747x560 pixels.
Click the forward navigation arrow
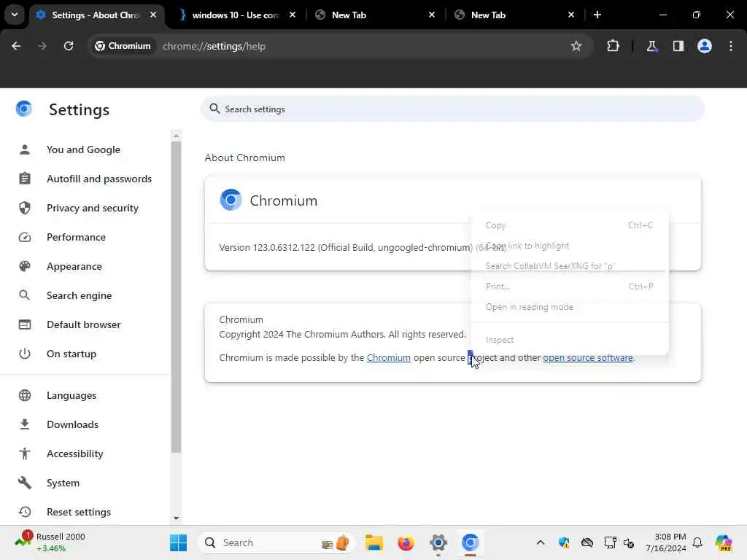[x=42, y=46]
